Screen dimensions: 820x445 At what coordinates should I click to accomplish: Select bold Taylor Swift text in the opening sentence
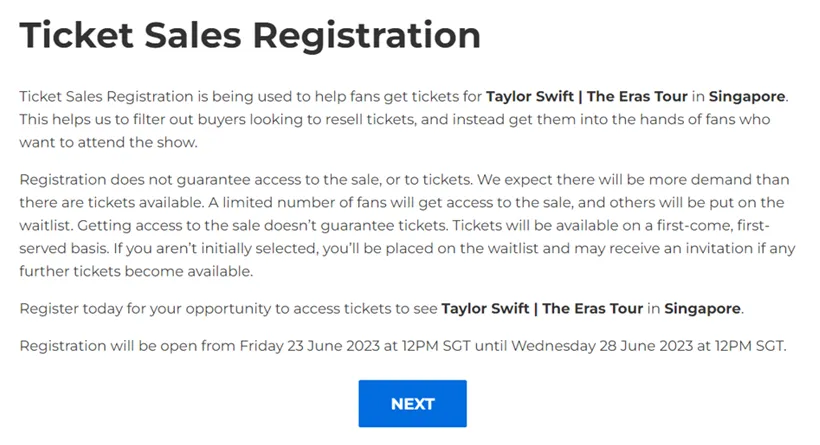530,97
